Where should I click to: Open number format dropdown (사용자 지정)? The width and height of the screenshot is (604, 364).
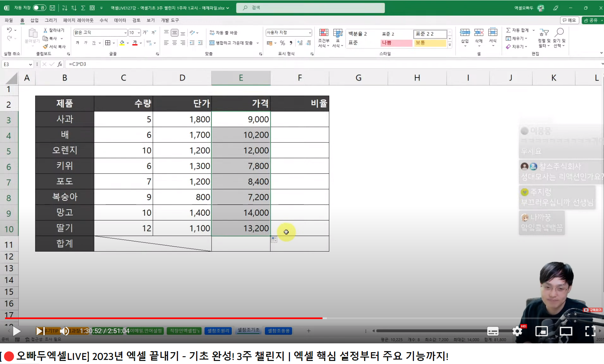(x=310, y=33)
